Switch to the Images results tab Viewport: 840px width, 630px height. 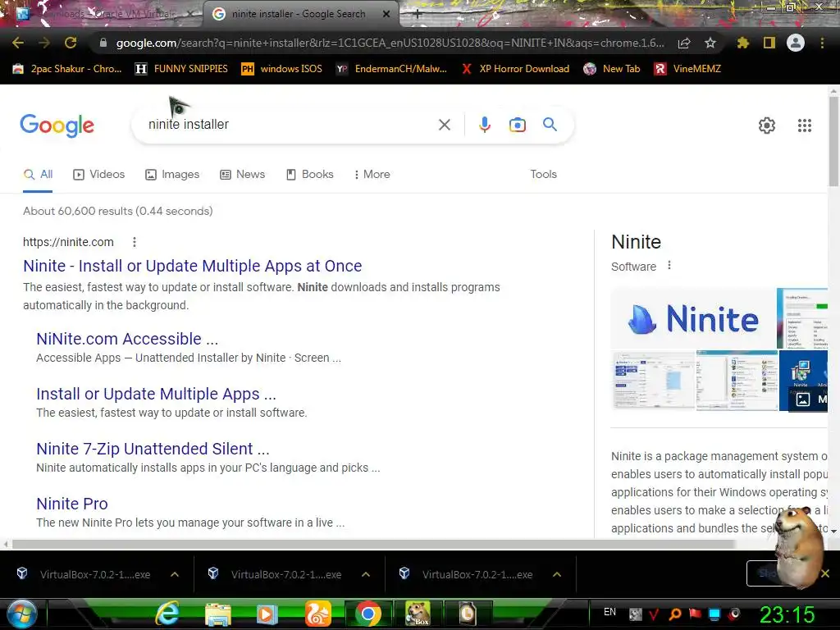point(172,175)
